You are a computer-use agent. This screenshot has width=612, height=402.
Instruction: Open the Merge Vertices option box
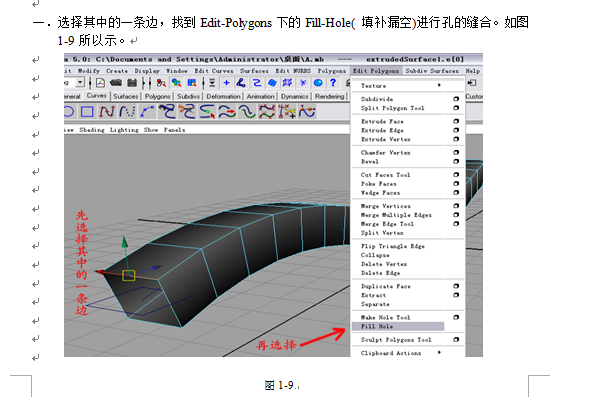[455, 206]
